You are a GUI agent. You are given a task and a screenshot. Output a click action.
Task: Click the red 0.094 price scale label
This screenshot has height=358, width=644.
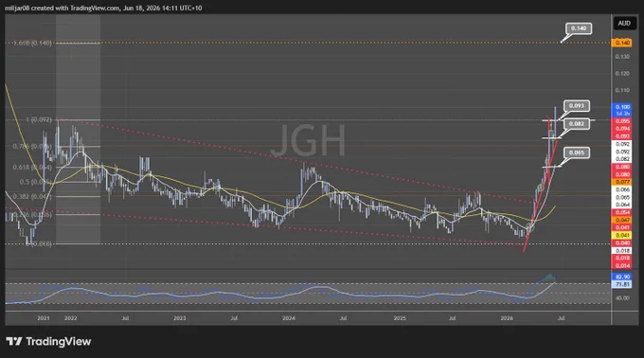click(x=622, y=129)
